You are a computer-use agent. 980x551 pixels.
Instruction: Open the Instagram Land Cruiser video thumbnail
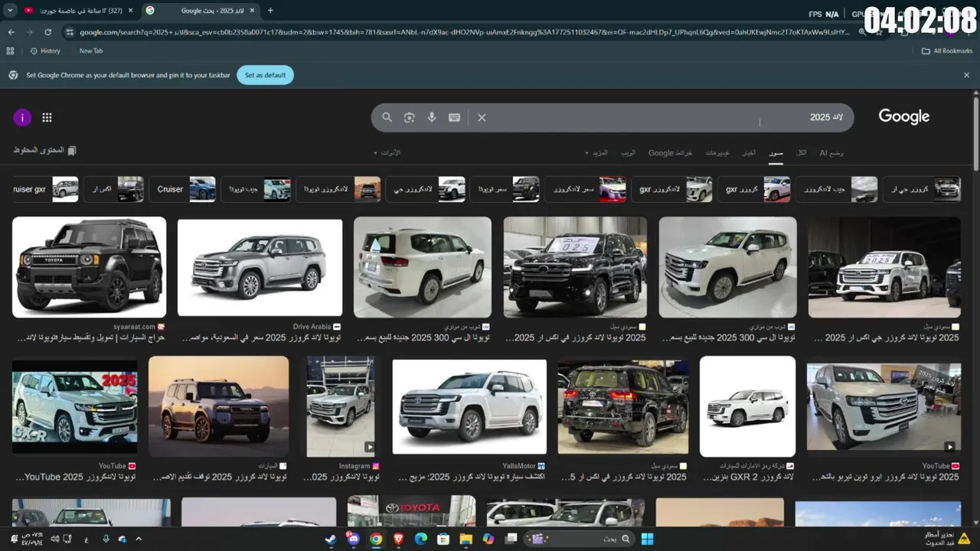[341, 406]
